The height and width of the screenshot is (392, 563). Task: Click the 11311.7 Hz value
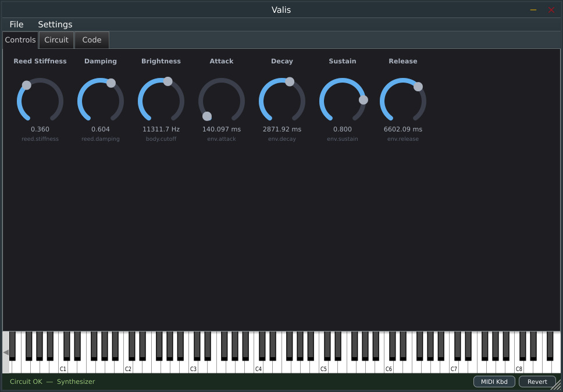point(161,129)
